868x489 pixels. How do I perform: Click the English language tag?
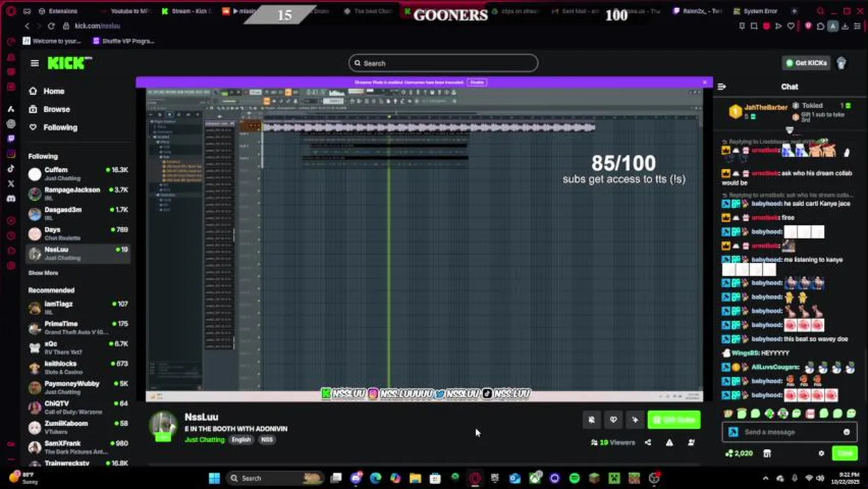pos(241,440)
